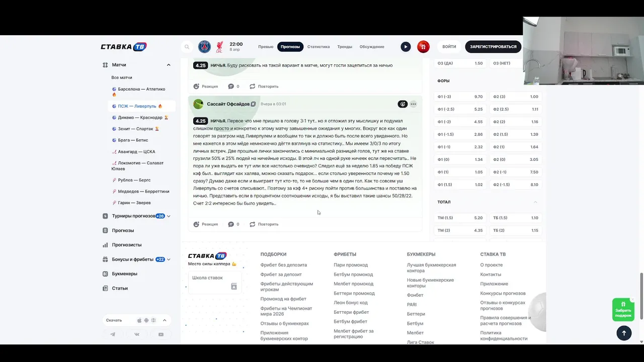Viewport: 644px width, 362px height.
Task: Click Ф2 (0) odds 3.05
Action: (x=516, y=159)
